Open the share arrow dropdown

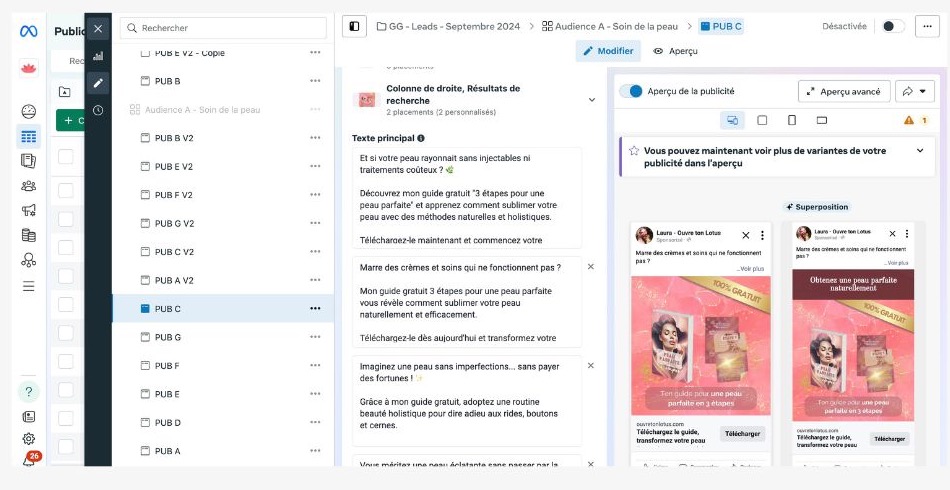pyautogui.click(x=915, y=91)
